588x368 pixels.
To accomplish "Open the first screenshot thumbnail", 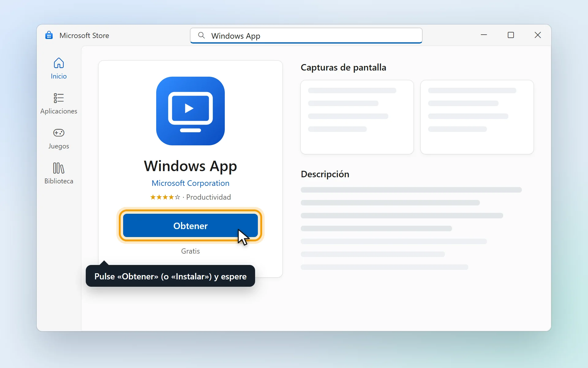I will click(x=357, y=117).
